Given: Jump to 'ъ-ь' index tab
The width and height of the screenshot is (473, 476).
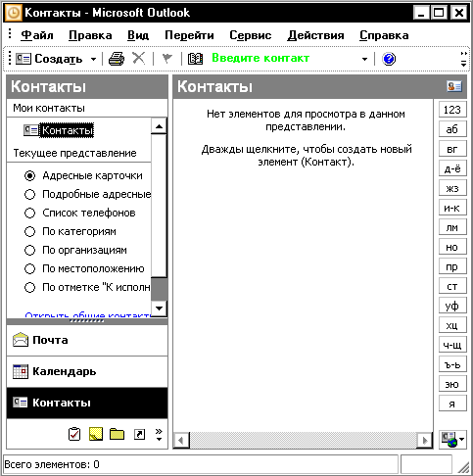Looking at the screenshot, I should click(452, 364).
